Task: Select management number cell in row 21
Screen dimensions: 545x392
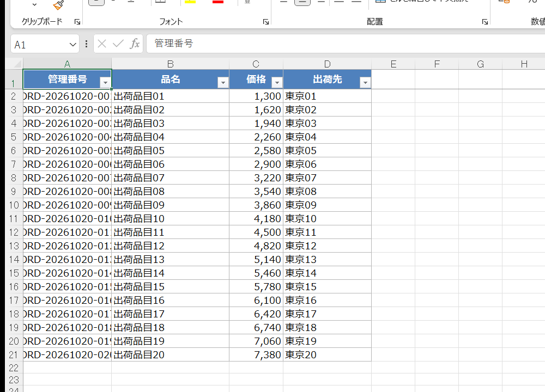Action: 67,355
